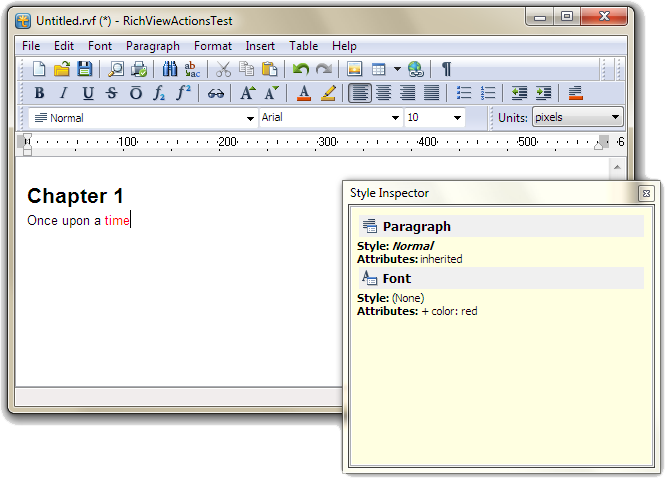Click the Increase indent icon
Image resolution: width=665 pixels, height=478 pixels.
pyautogui.click(x=543, y=93)
